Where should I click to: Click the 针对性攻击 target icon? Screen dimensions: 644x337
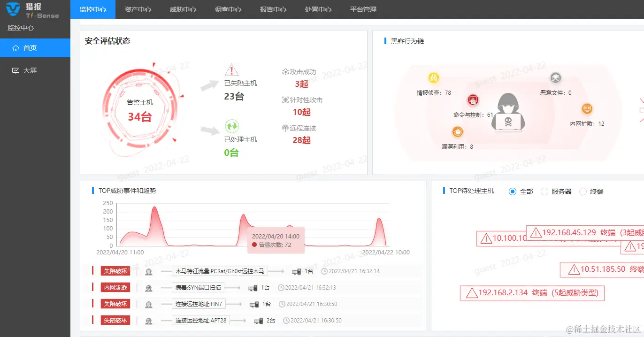coord(285,100)
